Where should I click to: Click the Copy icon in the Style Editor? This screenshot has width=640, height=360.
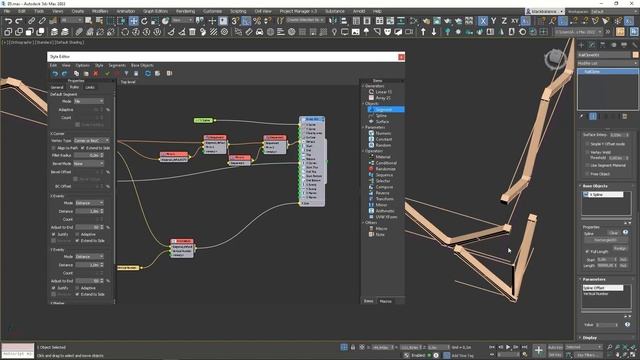point(76,73)
